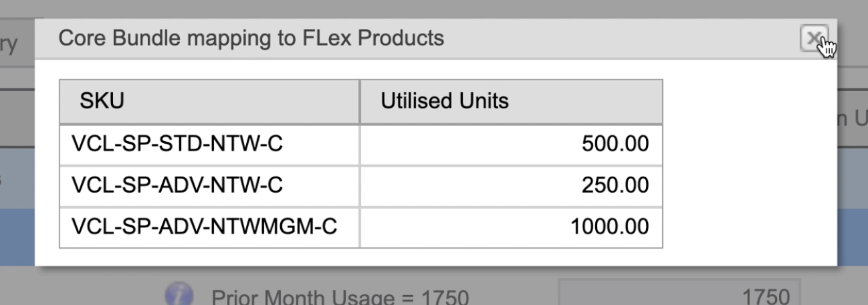Click the partially hidden tab ending in "ry"
Viewport: 868px width, 305px height.
coord(15,45)
